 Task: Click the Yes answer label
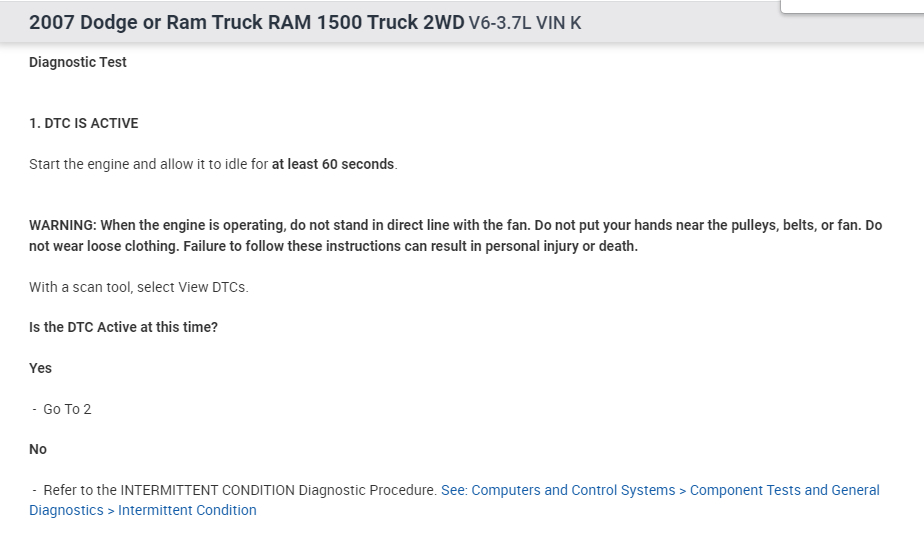point(41,368)
